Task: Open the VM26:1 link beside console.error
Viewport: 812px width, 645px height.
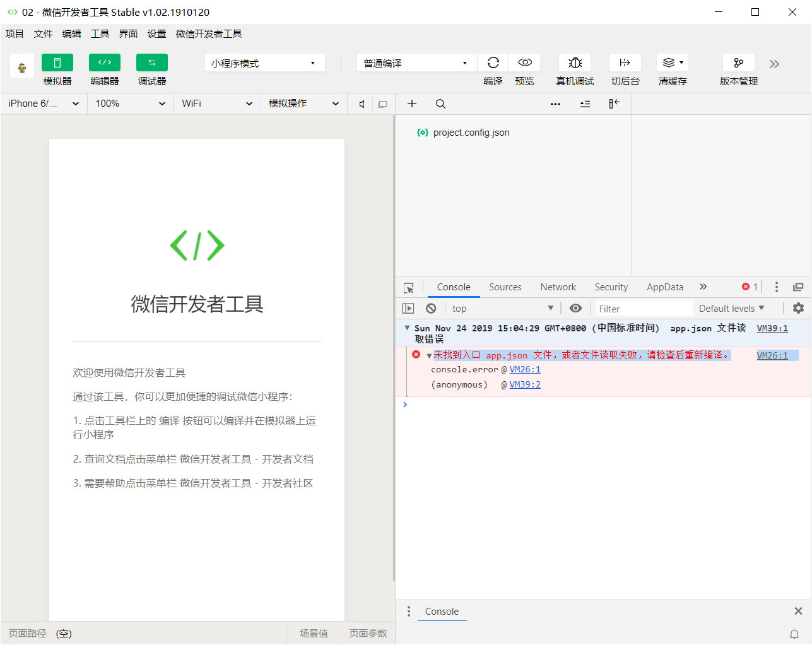Action: (x=525, y=370)
